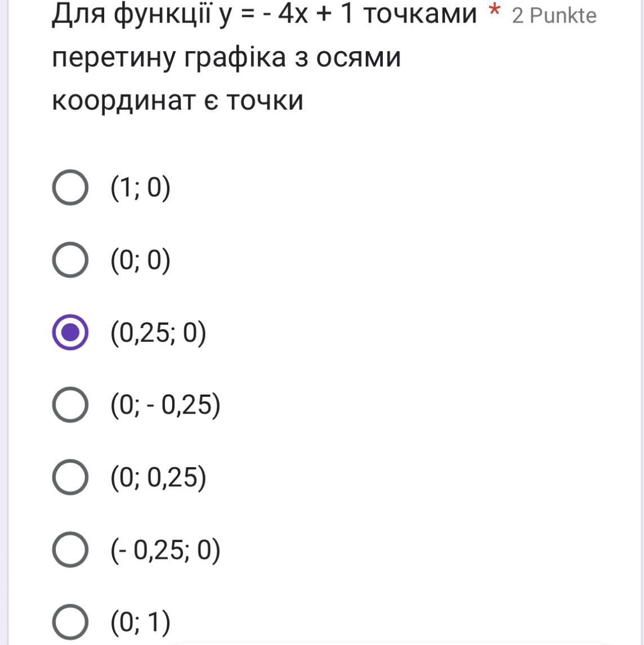
Task: Click the "(1; 0)" answer label text
Action: [x=140, y=188]
